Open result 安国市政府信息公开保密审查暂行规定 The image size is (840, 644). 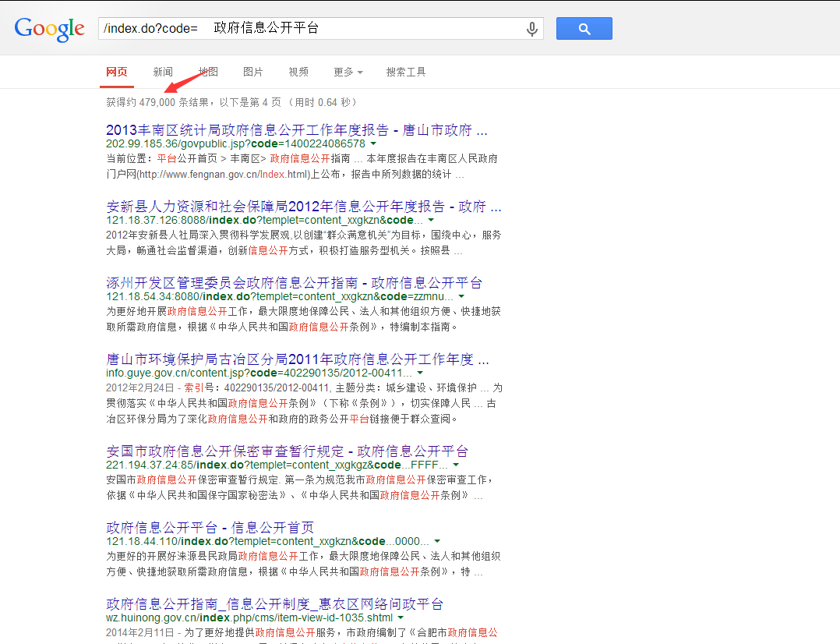[x=287, y=451]
